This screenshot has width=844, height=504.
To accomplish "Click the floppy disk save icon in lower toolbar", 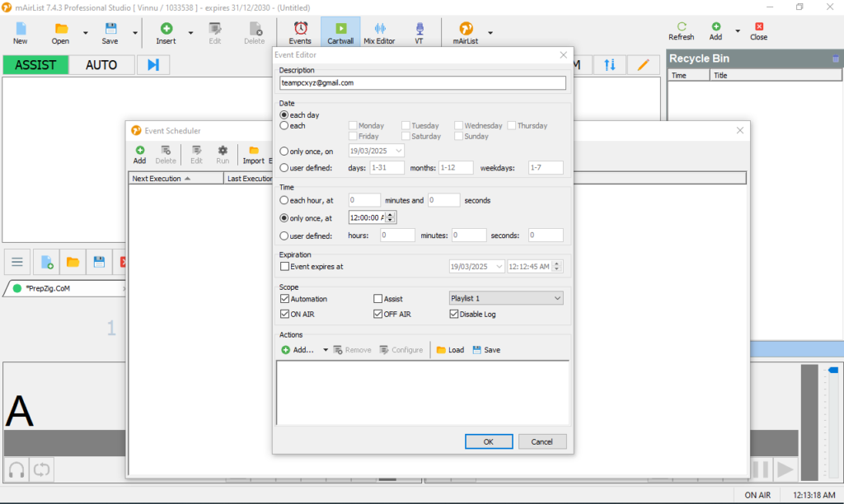I will click(99, 262).
